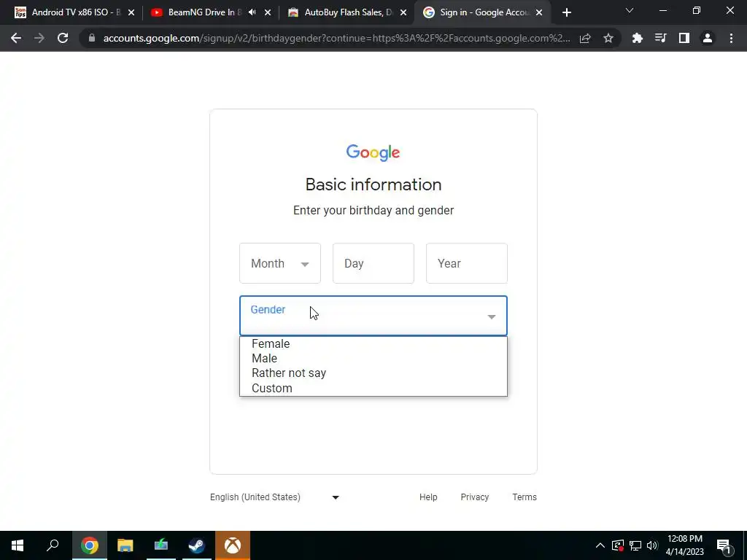
Task: Reload the current page
Action: pos(63,38)
